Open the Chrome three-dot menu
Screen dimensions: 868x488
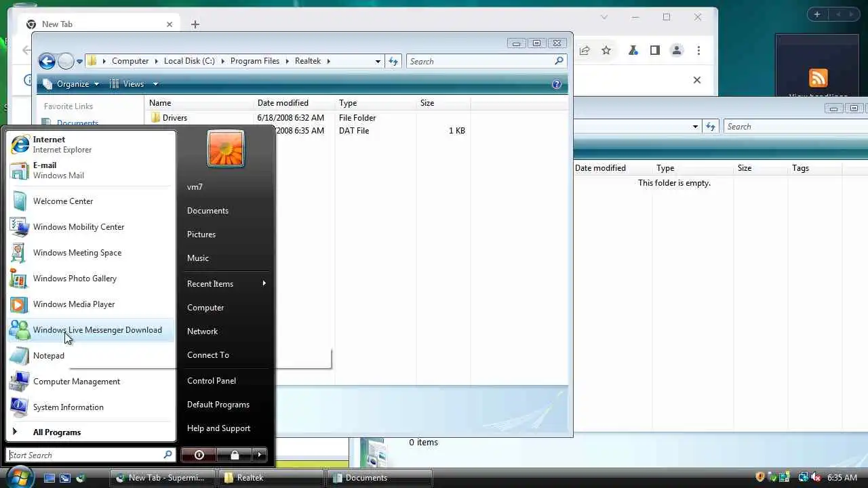pos(698,50)
